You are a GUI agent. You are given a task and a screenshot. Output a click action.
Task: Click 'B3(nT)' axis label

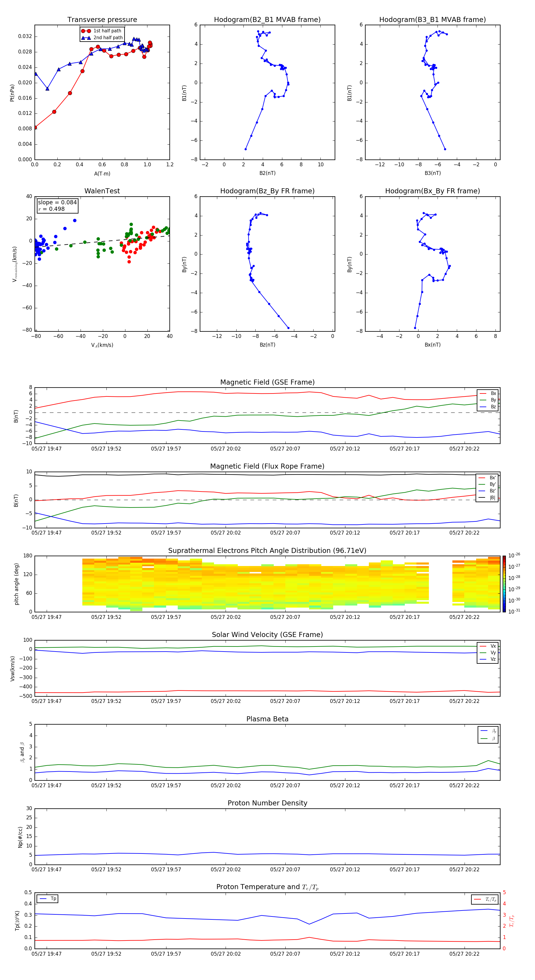[x=432, y=173]
